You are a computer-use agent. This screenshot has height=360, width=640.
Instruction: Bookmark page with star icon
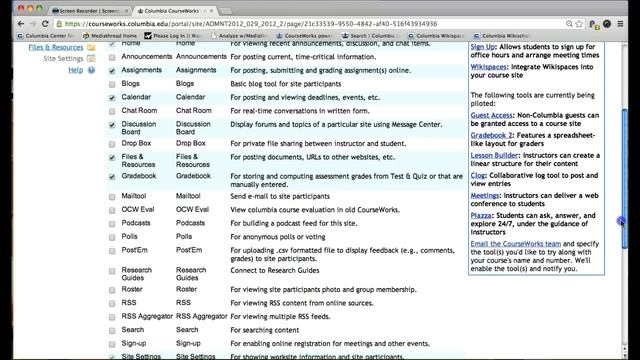579,24
